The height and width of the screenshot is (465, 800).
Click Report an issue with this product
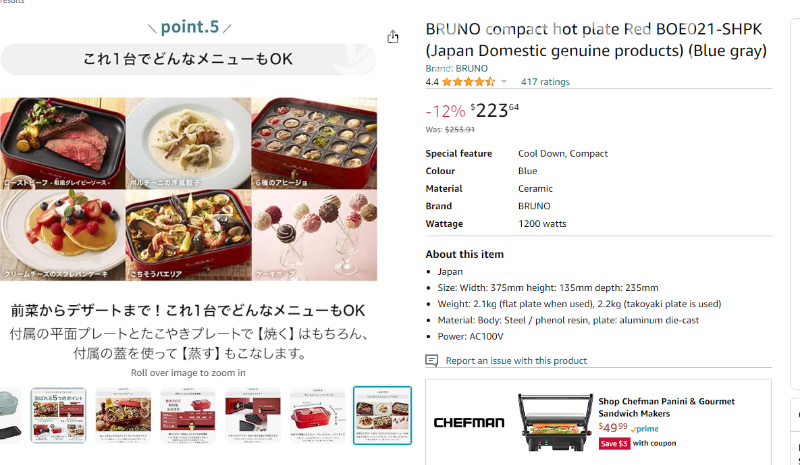(516, 360)
